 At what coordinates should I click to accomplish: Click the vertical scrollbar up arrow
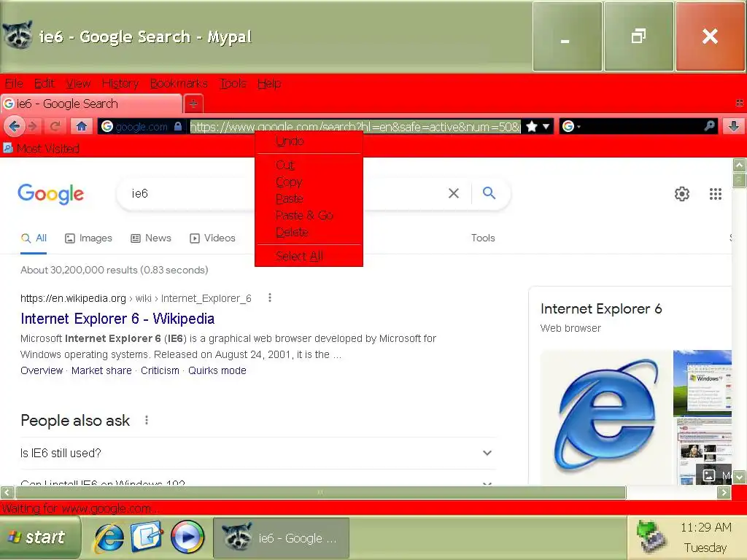pos(739,166)
